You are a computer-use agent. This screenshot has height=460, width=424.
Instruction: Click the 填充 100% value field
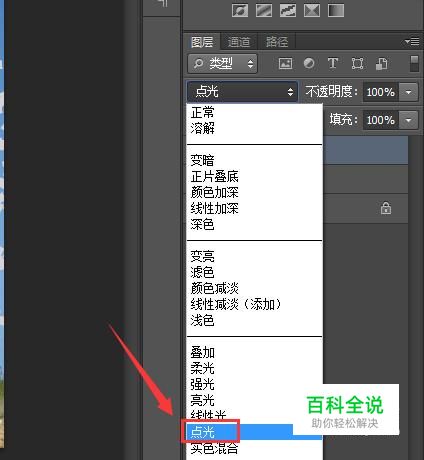[x=381, y=120]
